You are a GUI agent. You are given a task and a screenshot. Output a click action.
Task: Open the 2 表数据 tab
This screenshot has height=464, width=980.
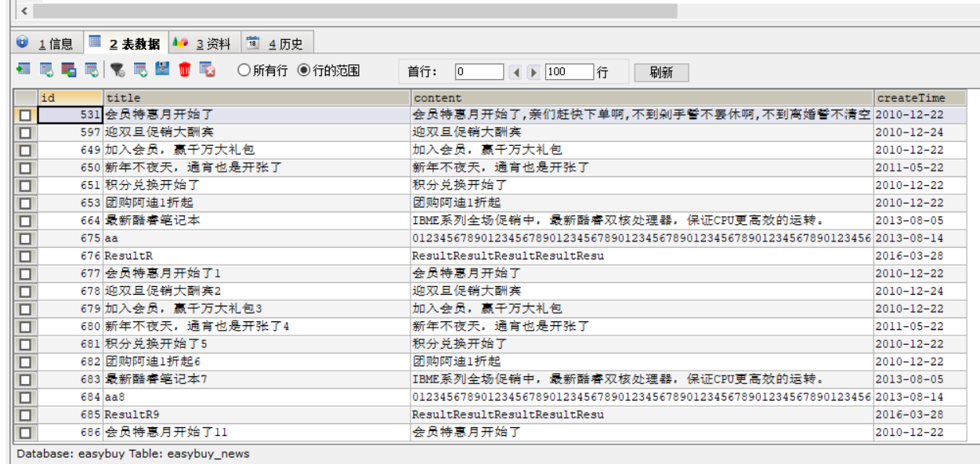[125, 44]
